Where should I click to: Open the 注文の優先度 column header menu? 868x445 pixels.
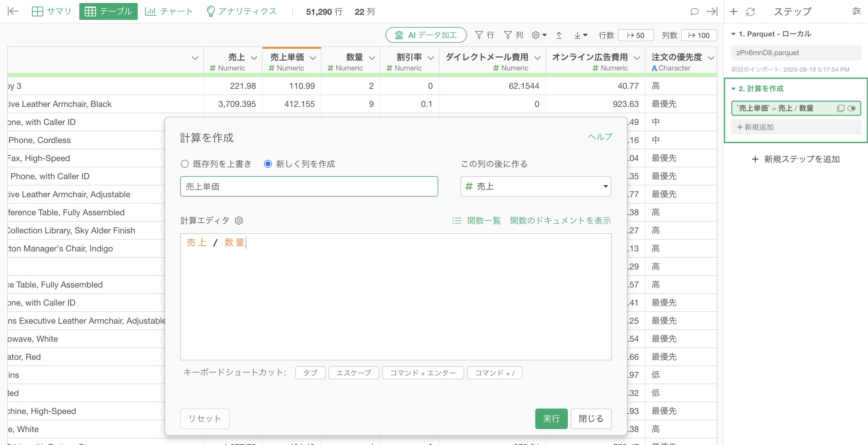(x=711, y=58)
